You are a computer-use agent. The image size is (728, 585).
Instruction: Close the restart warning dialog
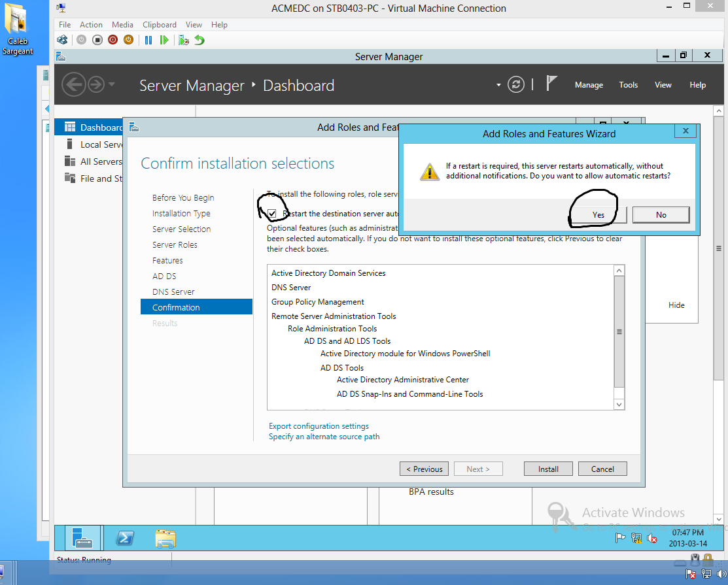coord(685,131)
